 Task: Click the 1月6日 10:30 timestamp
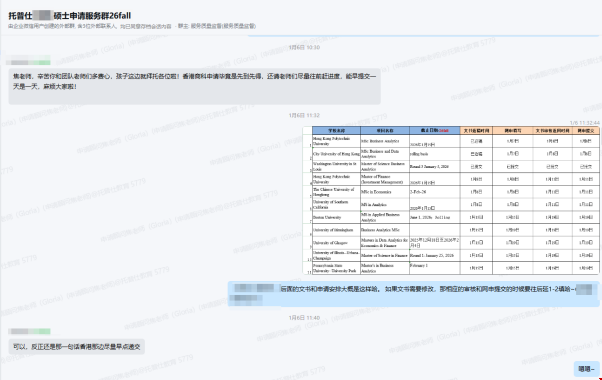304,48
